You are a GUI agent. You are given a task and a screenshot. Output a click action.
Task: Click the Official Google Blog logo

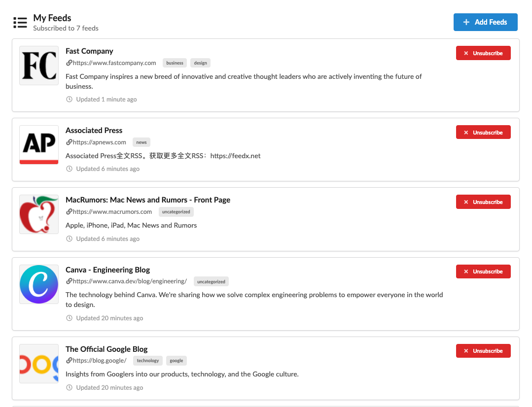point(38,363)
